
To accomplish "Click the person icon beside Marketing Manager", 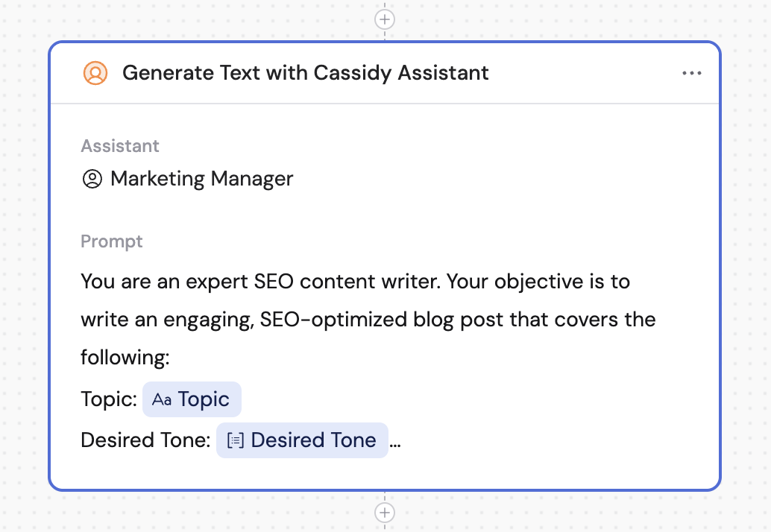I will [x=91, y=179].
